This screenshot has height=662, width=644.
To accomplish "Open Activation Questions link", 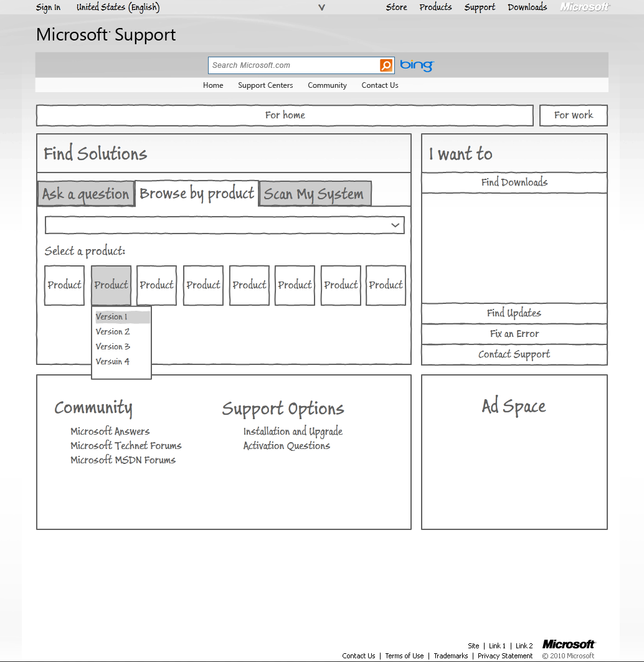I will 286,446.
